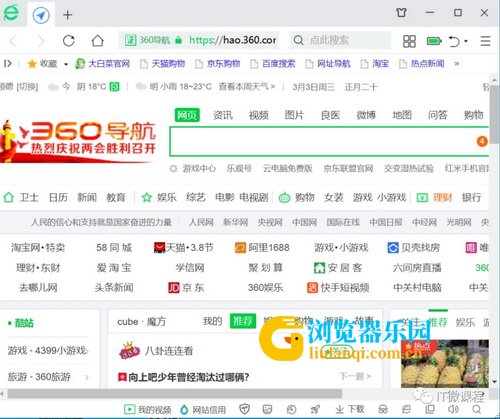500x419 pixels.
Task: Open 58同城 site link
Action: click(114, 248)
